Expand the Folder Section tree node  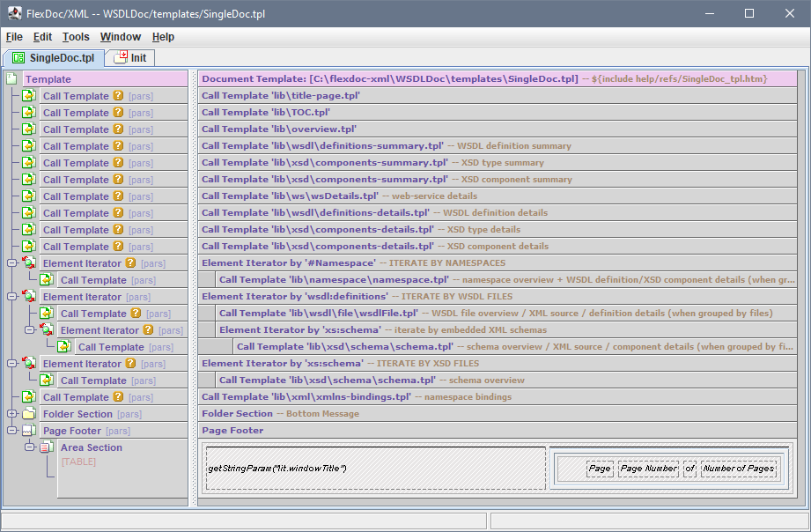point(11,414)
